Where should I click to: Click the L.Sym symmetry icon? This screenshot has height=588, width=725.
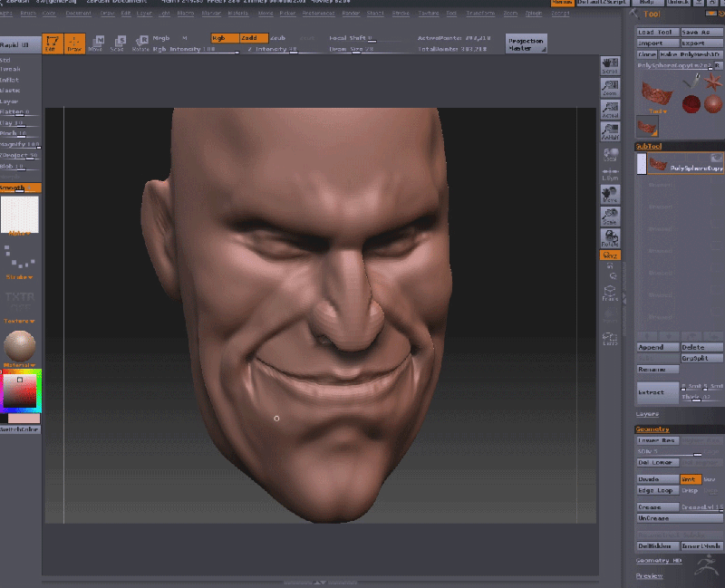point(610,174)
